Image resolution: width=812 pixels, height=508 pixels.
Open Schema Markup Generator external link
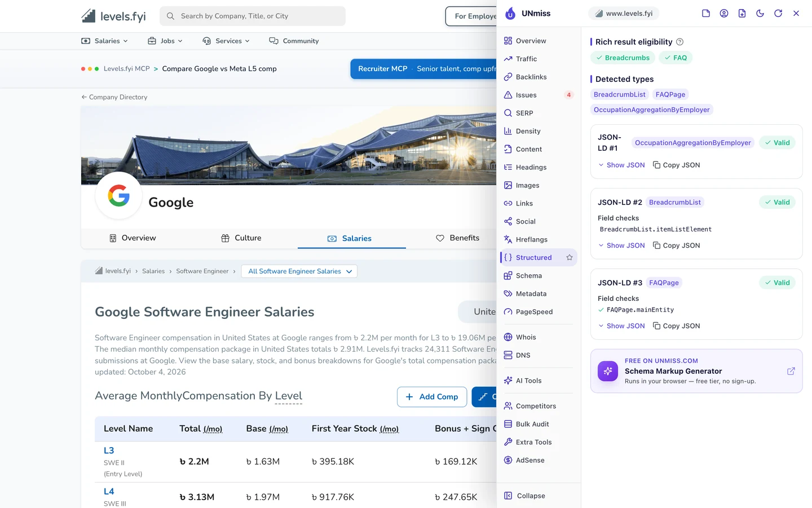[791, 371]
